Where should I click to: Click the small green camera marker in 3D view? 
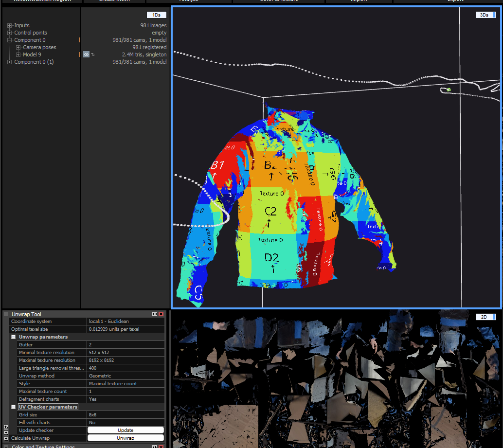point(449,90)
